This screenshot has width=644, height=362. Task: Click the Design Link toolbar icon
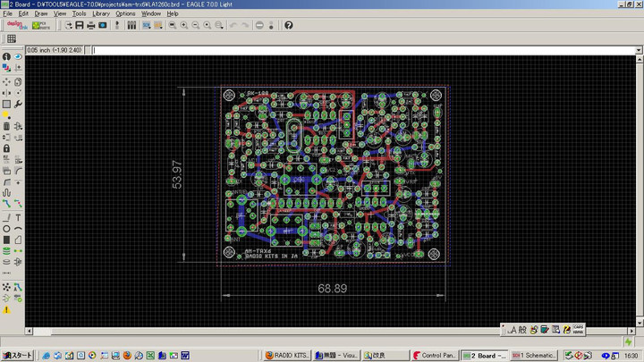tap(15, 25)
